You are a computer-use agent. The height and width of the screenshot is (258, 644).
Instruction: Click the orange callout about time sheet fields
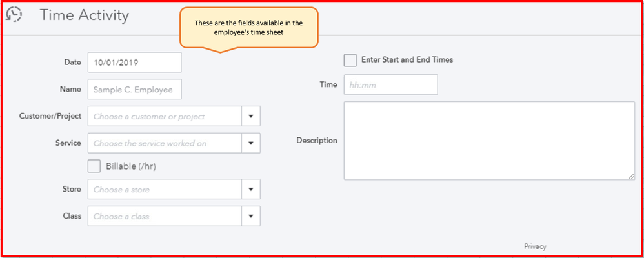pos(248,28)
